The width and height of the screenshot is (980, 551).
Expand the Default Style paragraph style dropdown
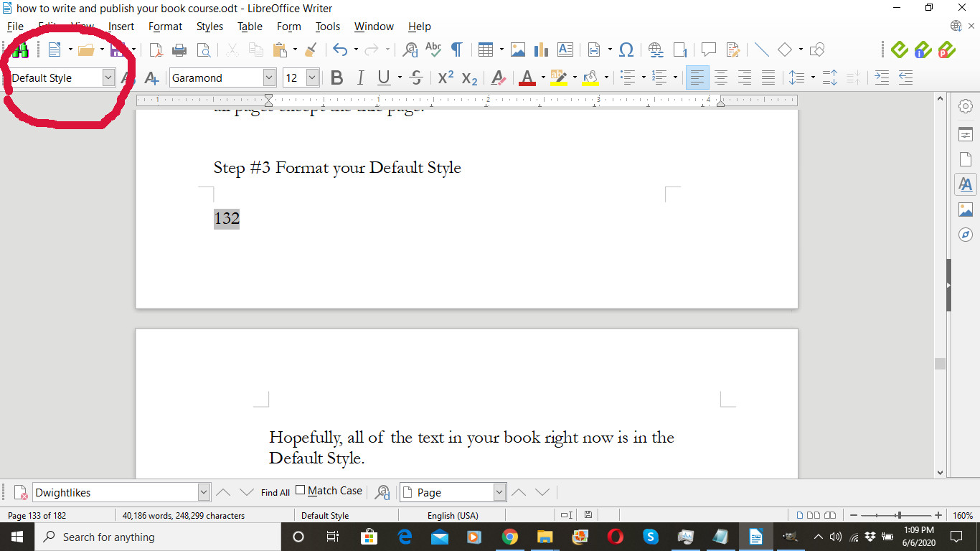(108, 78)
